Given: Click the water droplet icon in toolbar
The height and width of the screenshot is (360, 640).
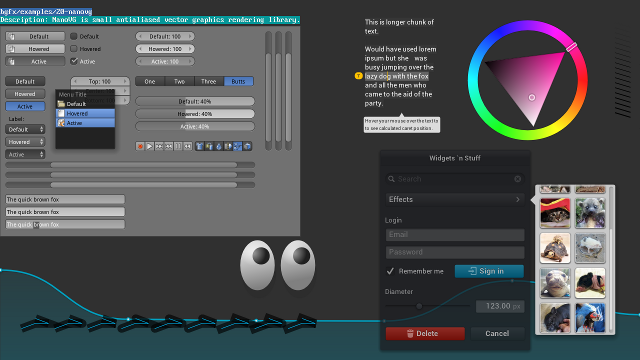Looking at the screenshot, I should point(218,146).
